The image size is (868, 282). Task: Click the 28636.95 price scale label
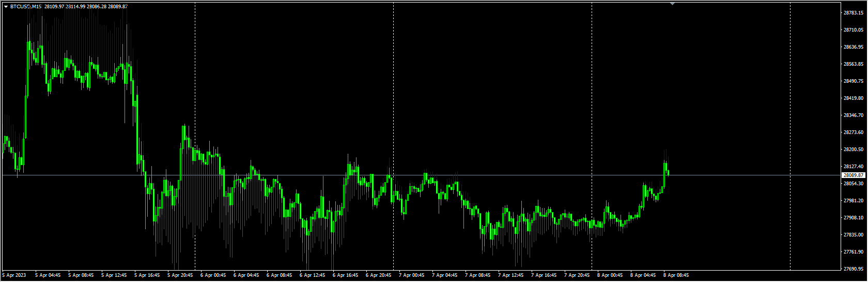pos(853,47)
